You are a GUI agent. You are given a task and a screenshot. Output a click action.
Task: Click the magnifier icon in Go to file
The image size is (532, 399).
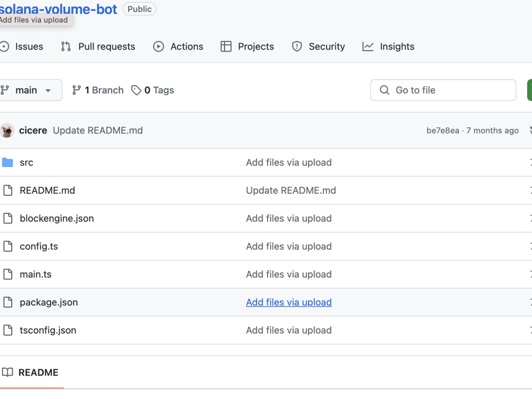click(385, 90)
